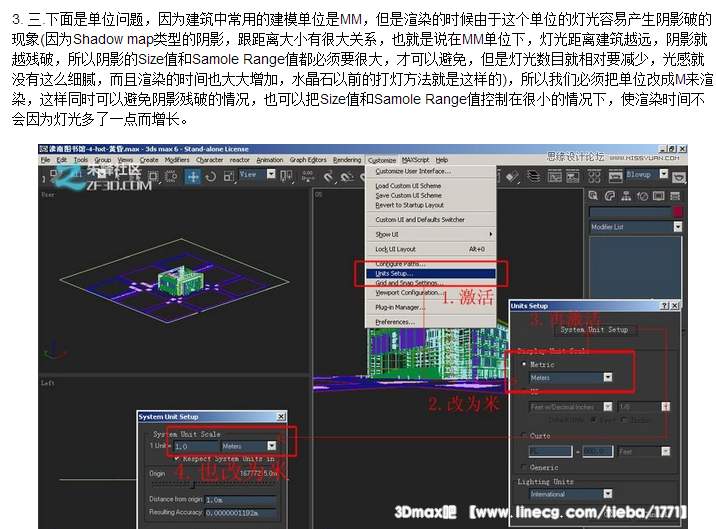Open the Motion command panel tab icon

[x=642, y=196]
